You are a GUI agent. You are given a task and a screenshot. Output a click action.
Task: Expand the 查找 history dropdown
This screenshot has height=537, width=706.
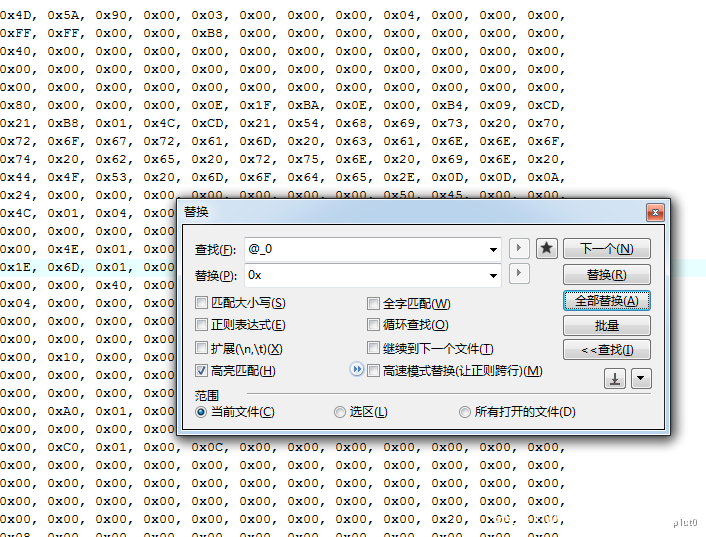tap(494, 249)
